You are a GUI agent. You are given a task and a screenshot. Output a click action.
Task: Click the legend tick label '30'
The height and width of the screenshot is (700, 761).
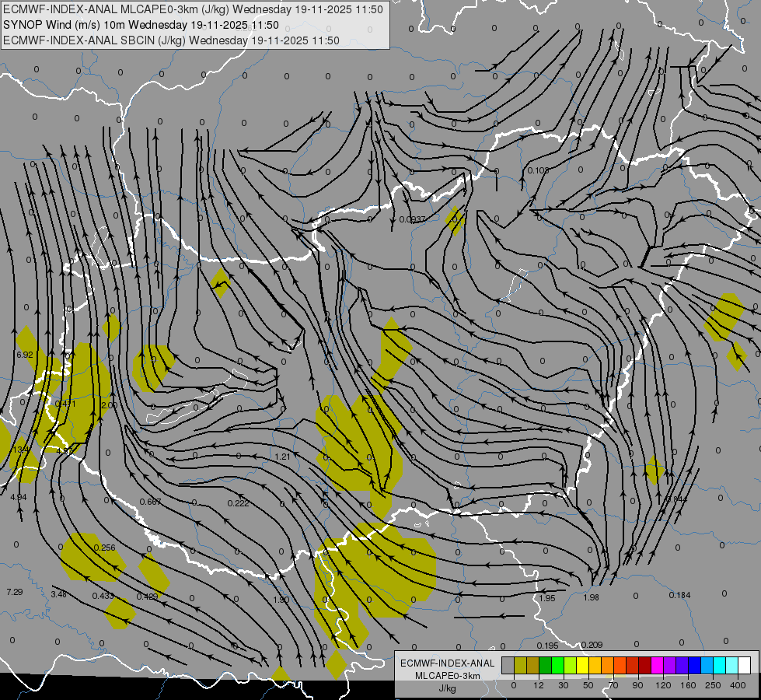click(x=563, y=685)
